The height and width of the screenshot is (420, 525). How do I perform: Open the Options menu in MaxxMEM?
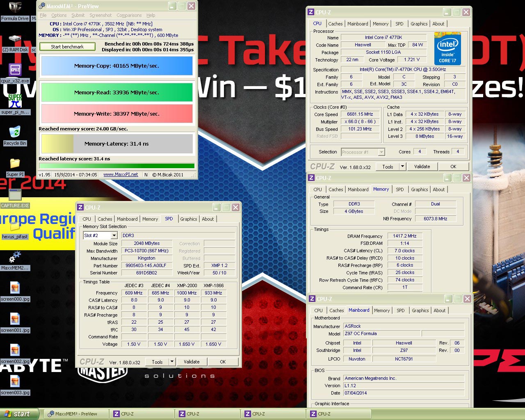(59, 15)
